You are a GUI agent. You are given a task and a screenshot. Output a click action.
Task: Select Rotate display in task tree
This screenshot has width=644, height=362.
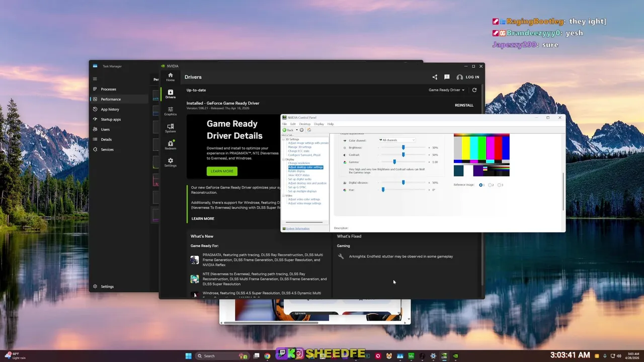pyautogui.click(x=296, y=171)
